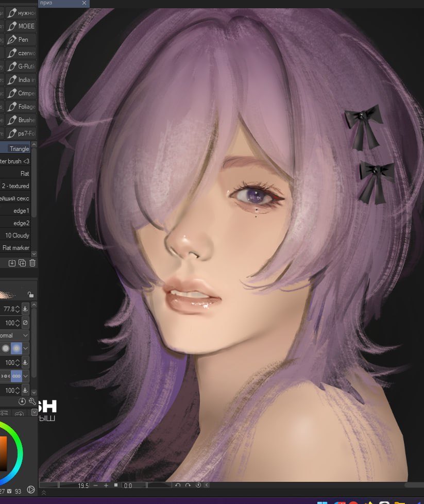Select the Triangle brush

(15, 148)
